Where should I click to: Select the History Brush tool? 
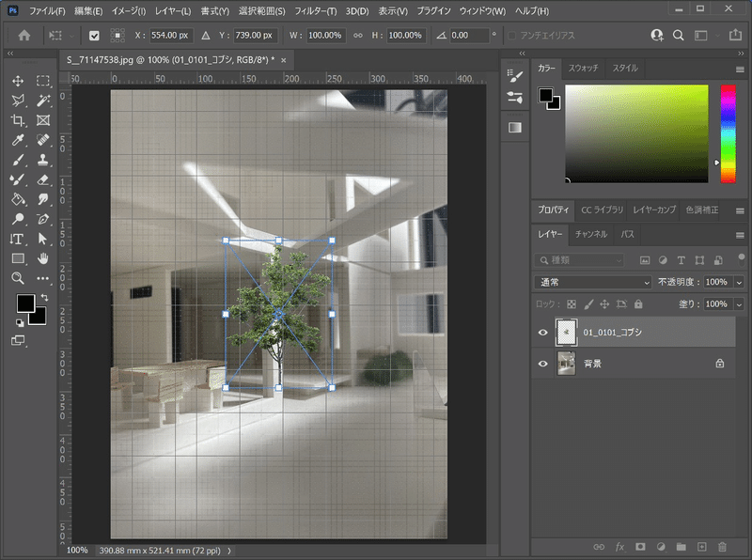[x=18, y=179]
